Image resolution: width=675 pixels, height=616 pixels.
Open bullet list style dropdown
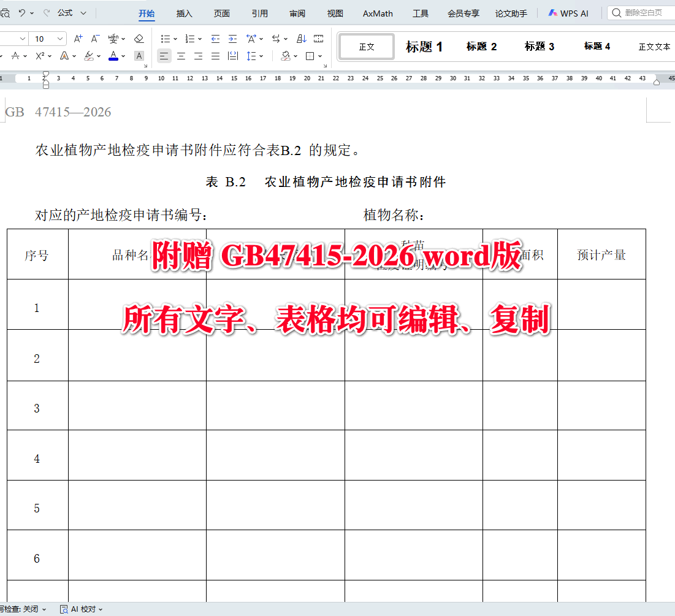coord(175,39)
